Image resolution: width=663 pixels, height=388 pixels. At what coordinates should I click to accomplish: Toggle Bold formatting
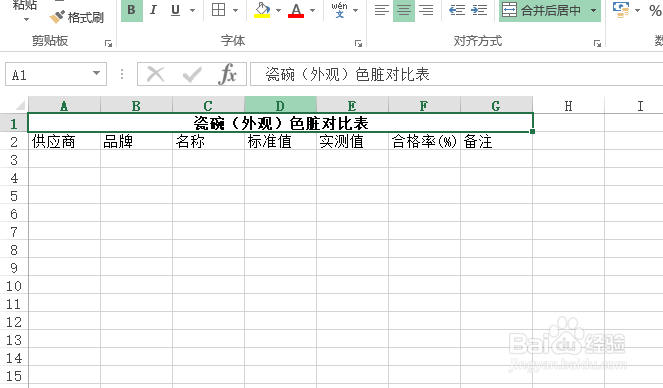pyautogui.click(x=132, y=10)
